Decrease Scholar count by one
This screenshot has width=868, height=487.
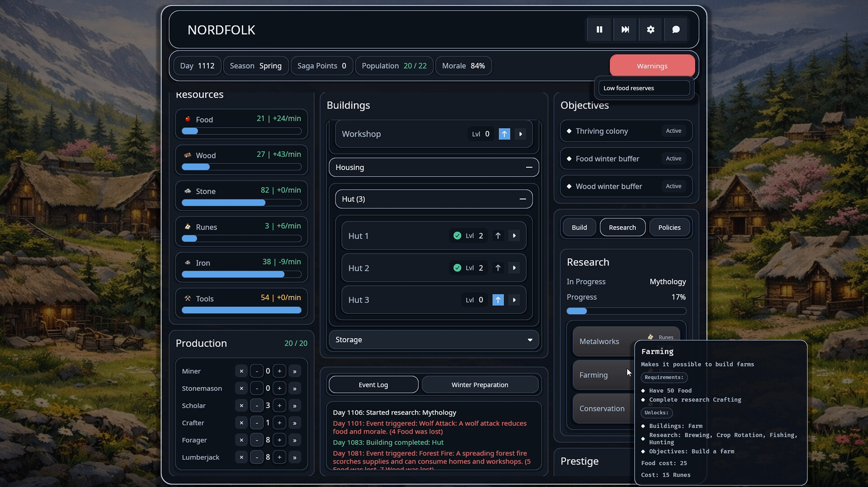257,406
